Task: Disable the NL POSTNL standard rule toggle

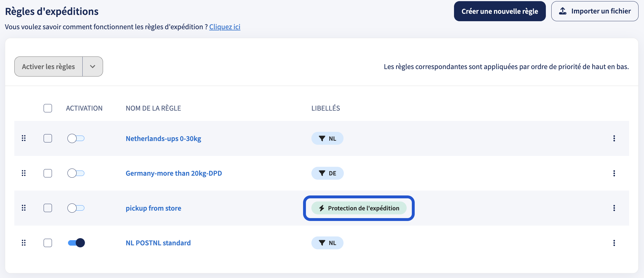Action: tap(76, 243)
